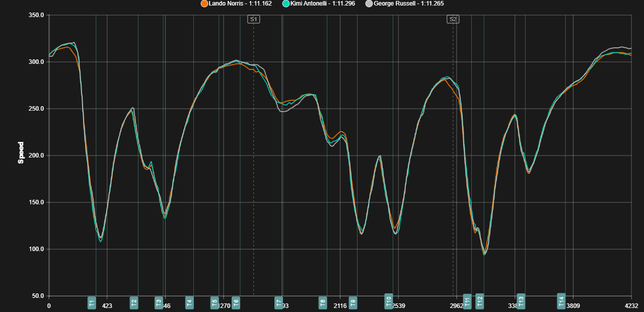Click the 50.0 y-axis value
This screenshot has height=312, width=644.
coord(38,296)
